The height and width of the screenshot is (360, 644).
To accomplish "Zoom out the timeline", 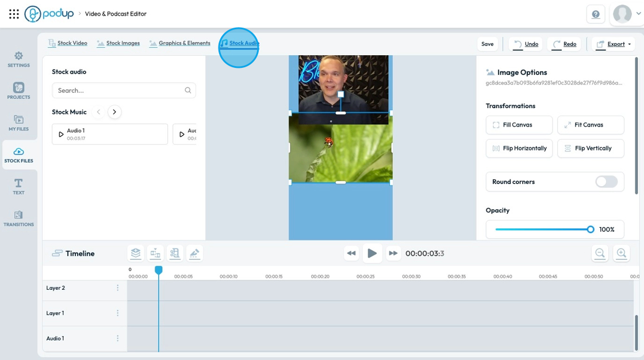I will point(600,253).
